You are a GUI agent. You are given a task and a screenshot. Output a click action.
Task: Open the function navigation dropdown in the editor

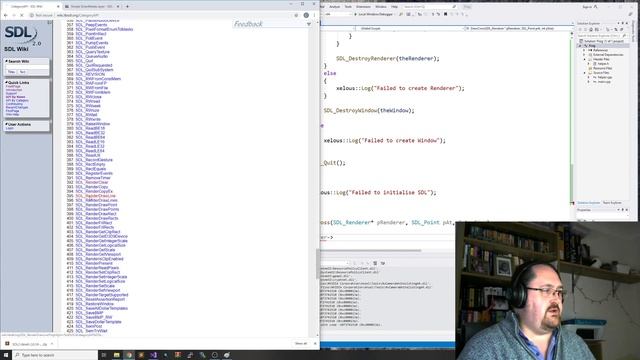coord(518,29)
